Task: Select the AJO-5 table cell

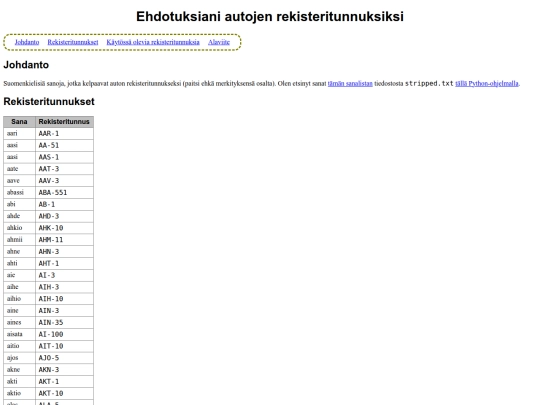Action: point(64,358)
